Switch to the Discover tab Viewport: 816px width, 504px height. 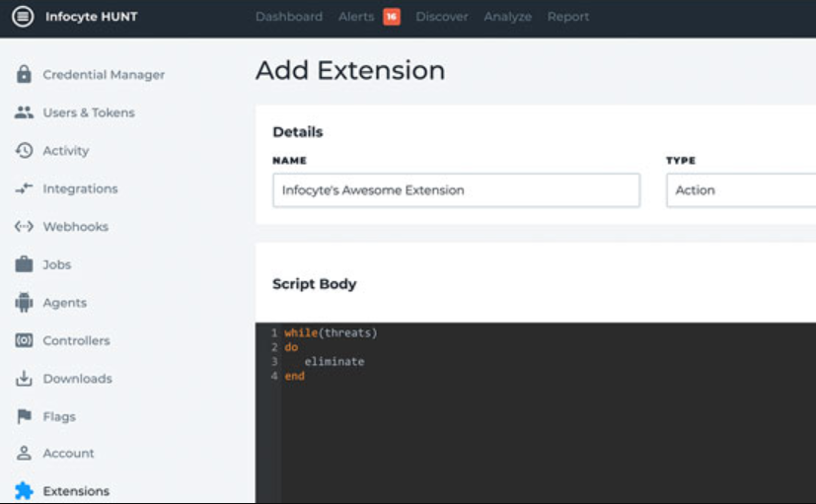point(441,17)
